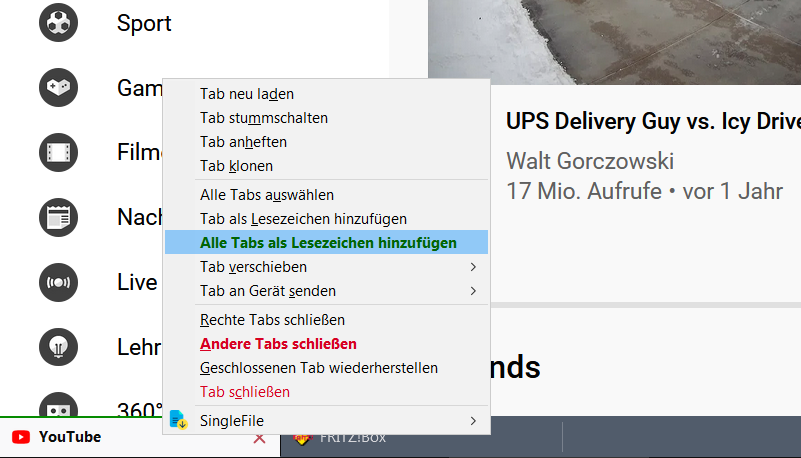Select Alle Tabs als Lesezeichen hinzufügen

pyautogui.click(x=328, y=243)
